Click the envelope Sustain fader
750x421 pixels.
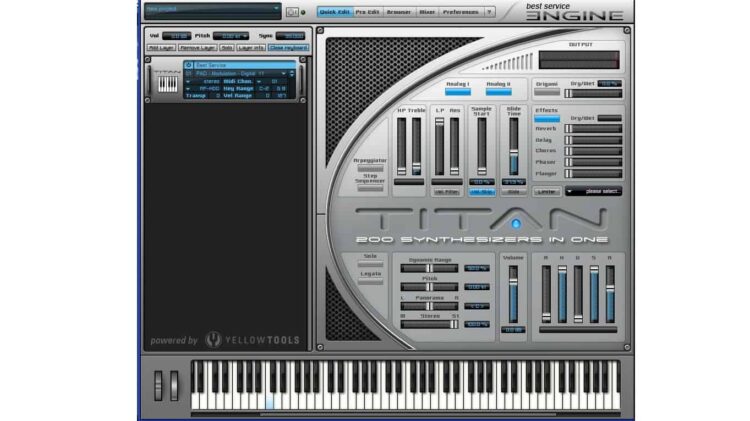coord(594,295)
